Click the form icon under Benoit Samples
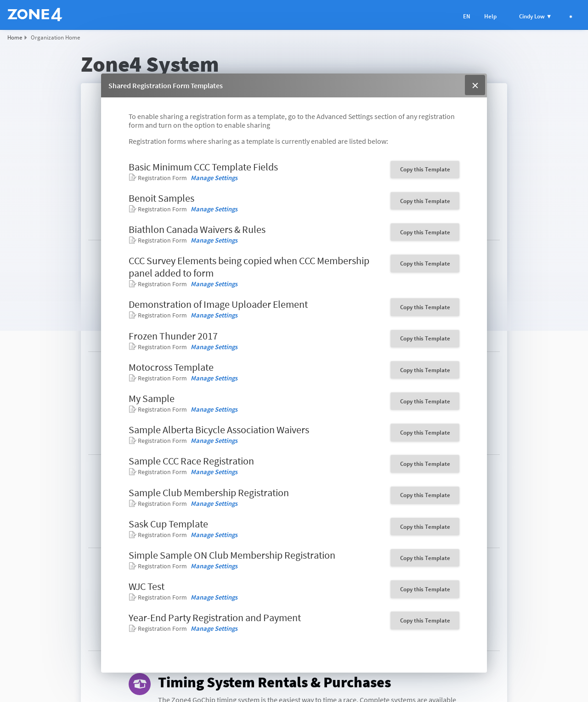The width and height of the screenshot is (588, 702). click(132, 209)
